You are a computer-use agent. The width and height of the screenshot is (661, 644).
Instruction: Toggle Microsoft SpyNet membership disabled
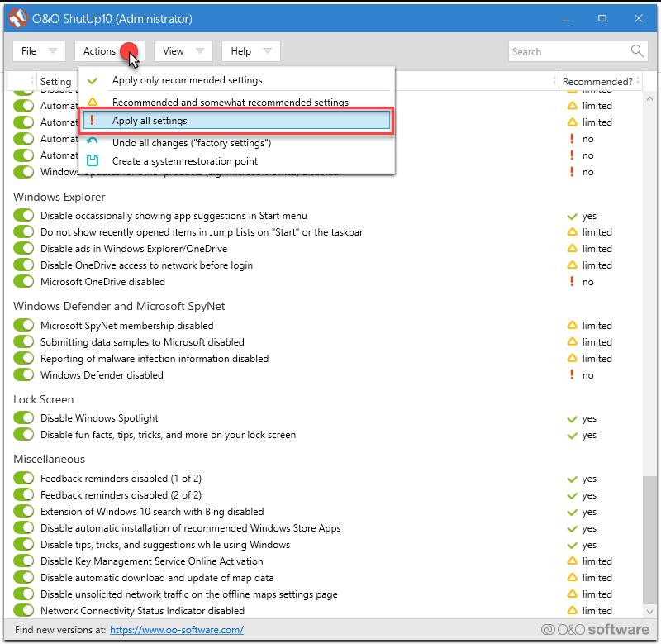pyautogui.click(x=24, y=325)
